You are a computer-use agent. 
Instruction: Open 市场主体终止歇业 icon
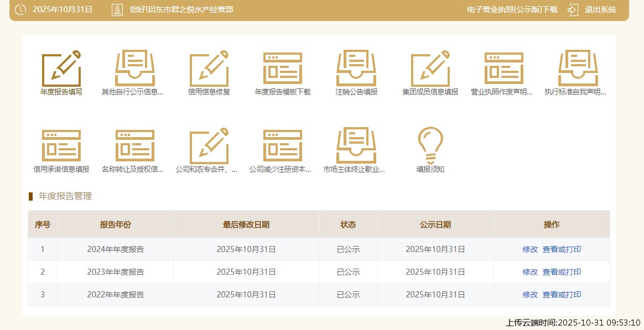click(356, 146)
